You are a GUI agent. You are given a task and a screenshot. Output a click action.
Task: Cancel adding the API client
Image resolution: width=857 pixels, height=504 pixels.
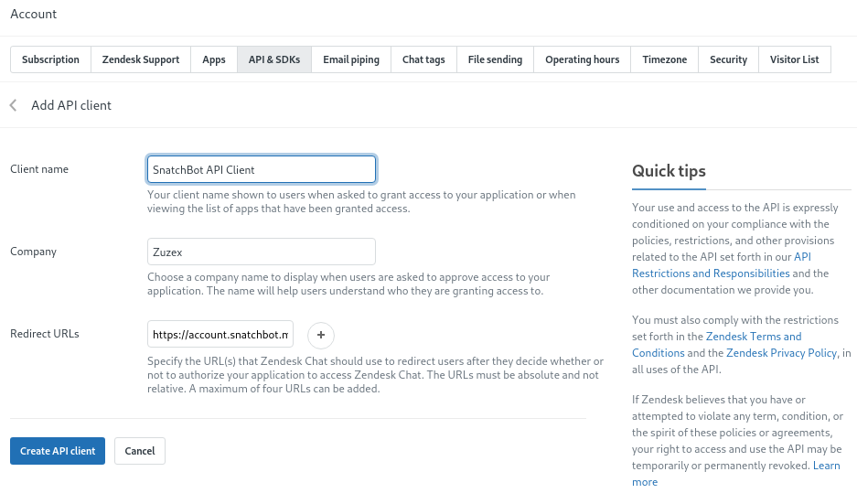(140, 451)
